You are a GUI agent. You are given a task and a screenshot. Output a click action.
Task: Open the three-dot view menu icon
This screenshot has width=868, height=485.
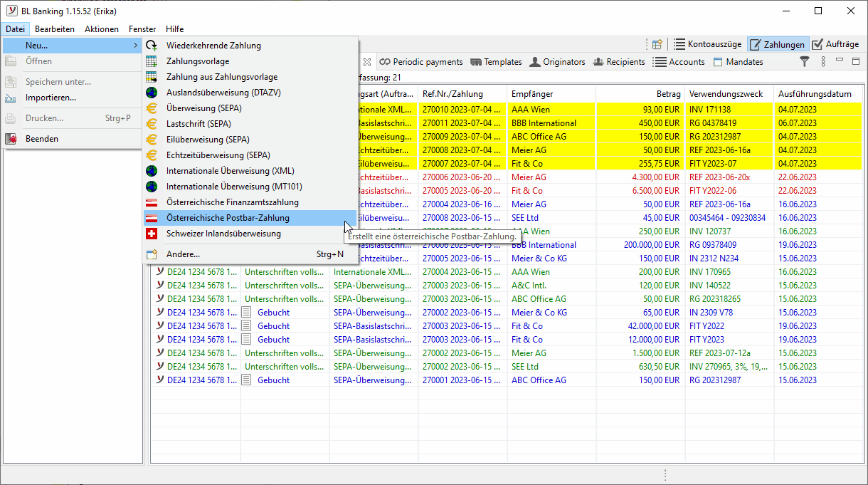(x=823, y=62)
